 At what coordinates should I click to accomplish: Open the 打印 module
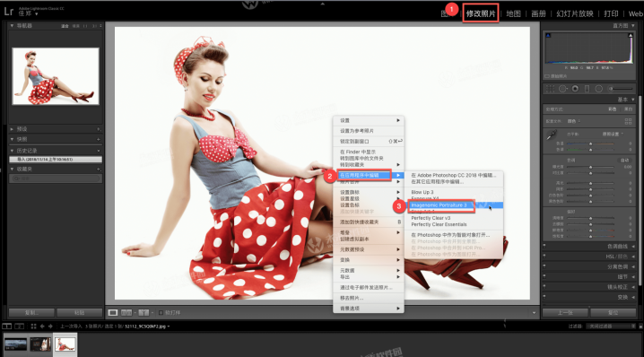click(611, 13)
